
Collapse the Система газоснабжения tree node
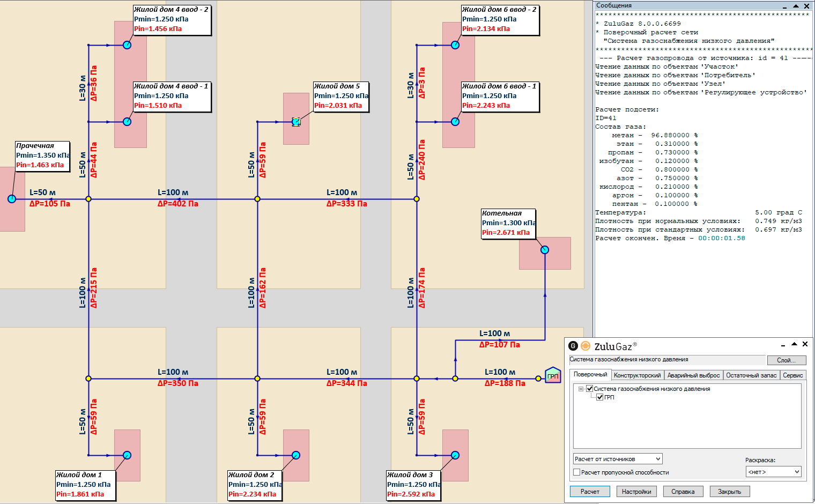click(581, 389)
